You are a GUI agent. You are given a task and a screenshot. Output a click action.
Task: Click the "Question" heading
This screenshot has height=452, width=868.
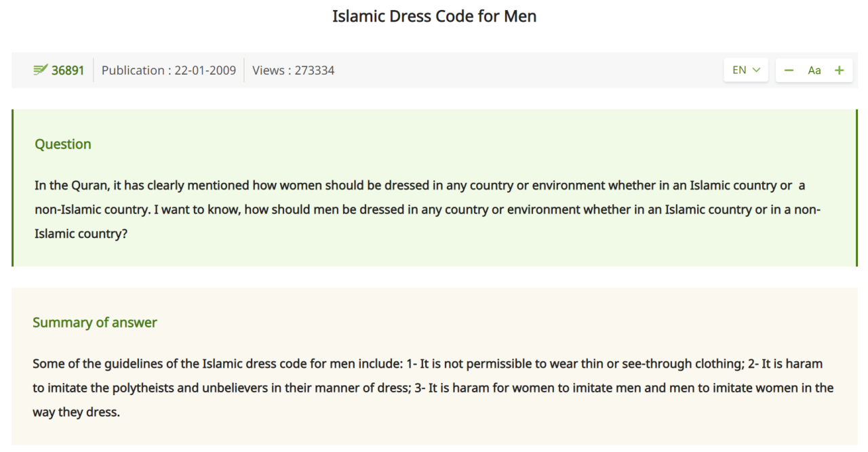pos(62,144)
